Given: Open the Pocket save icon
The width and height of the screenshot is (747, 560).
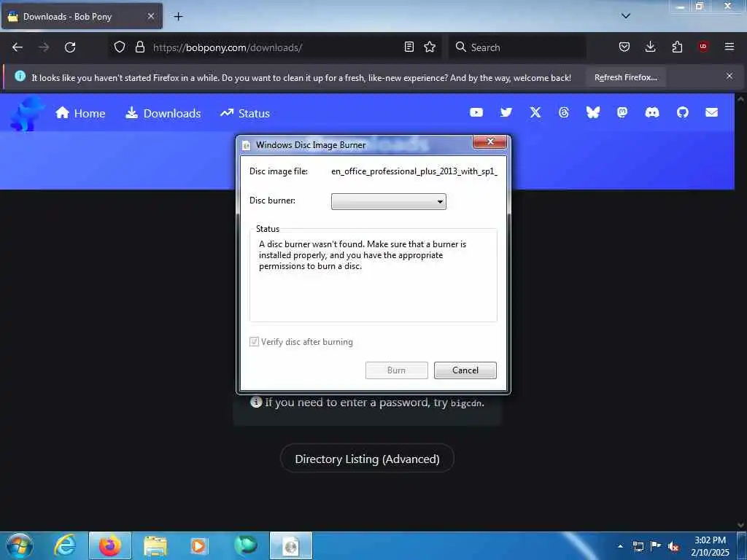Looking at the screenshot, I should click(624, 47).
